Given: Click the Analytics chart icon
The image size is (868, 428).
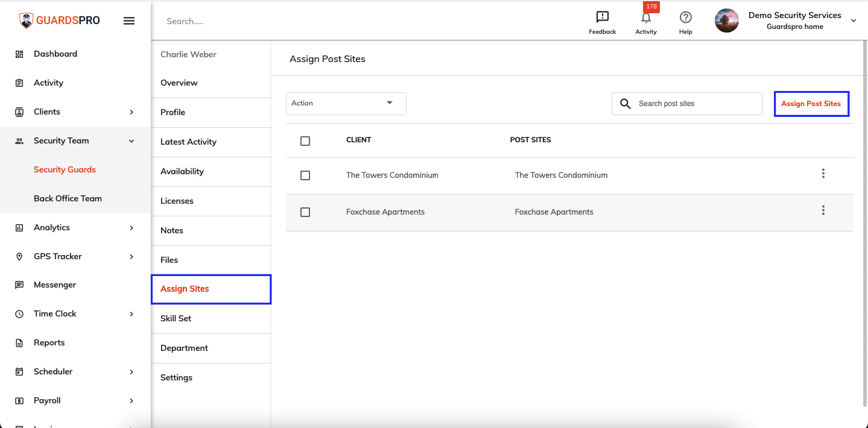Looking at the screenshot, I should pyautogui.click(x=19, y=228).
